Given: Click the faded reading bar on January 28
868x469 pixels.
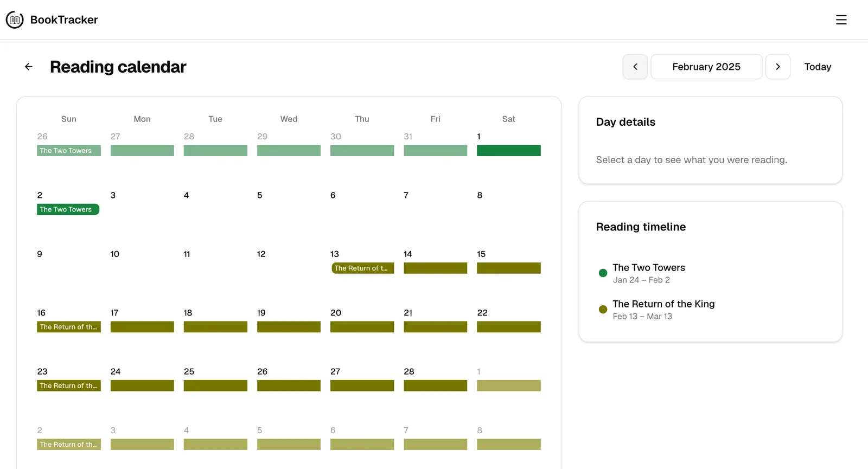Looking at the screenshot, I should (215, 150).
